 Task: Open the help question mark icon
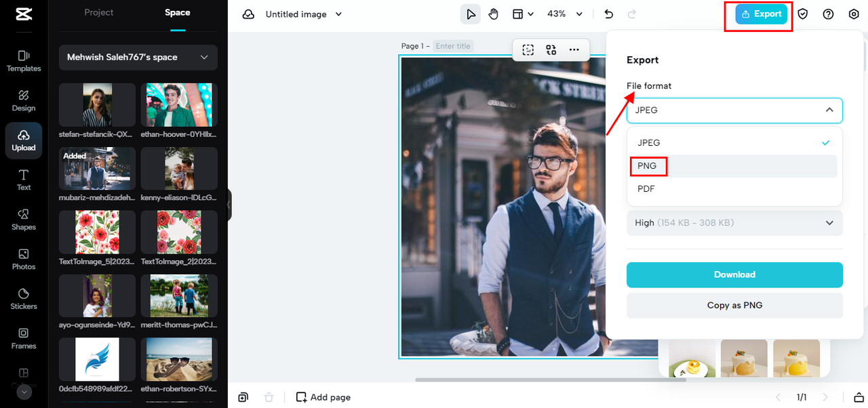click(x=828, y=14)
